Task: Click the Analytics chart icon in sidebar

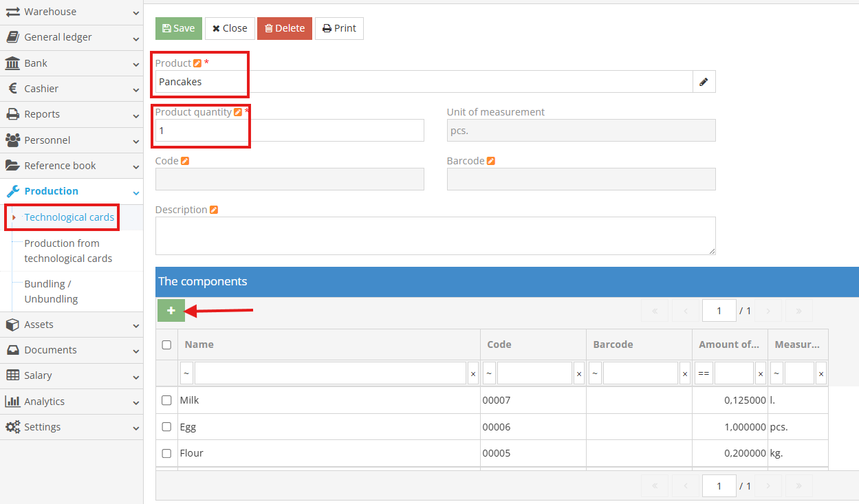Action: [12, 402]
